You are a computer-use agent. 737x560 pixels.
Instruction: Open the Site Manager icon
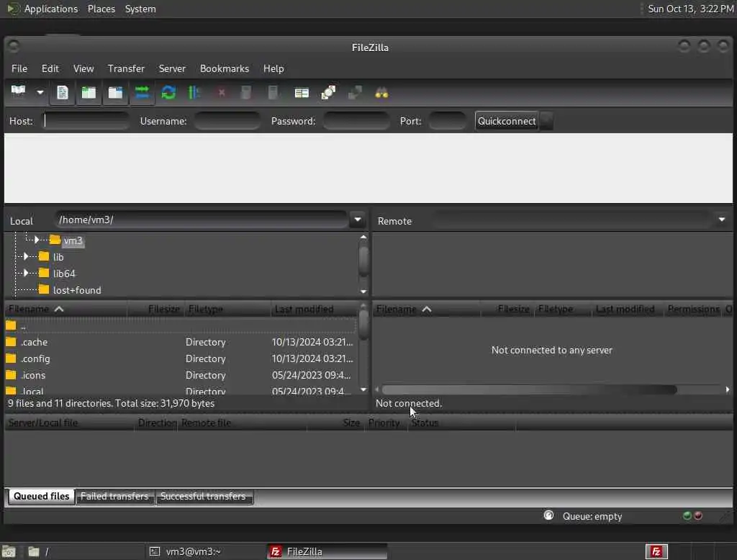pos(18,92)
